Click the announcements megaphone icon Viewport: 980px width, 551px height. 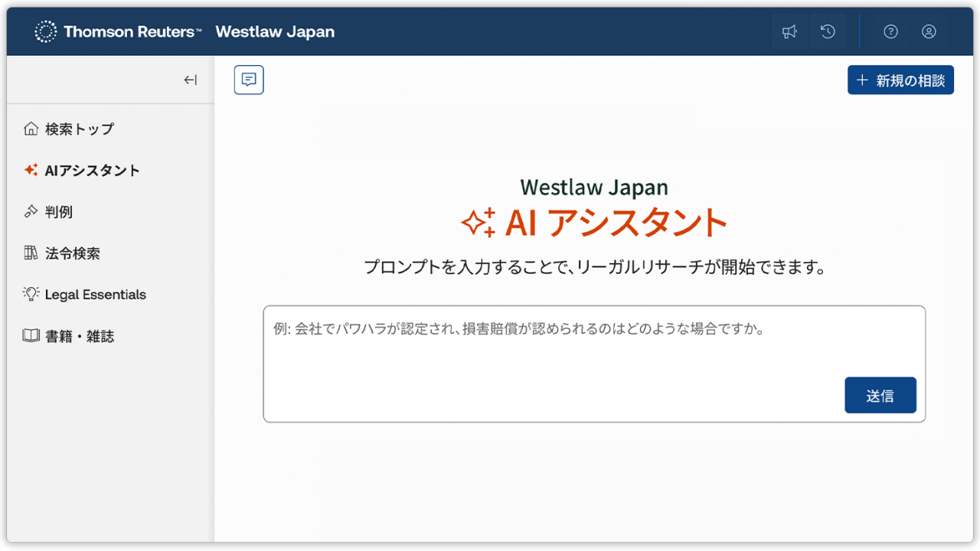pyautogui.click(x=789, y=31)
